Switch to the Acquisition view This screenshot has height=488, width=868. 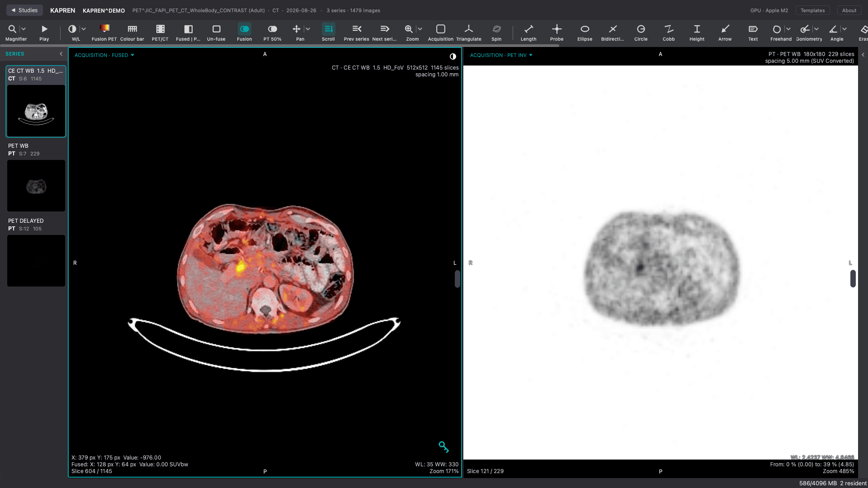point(440,33)
